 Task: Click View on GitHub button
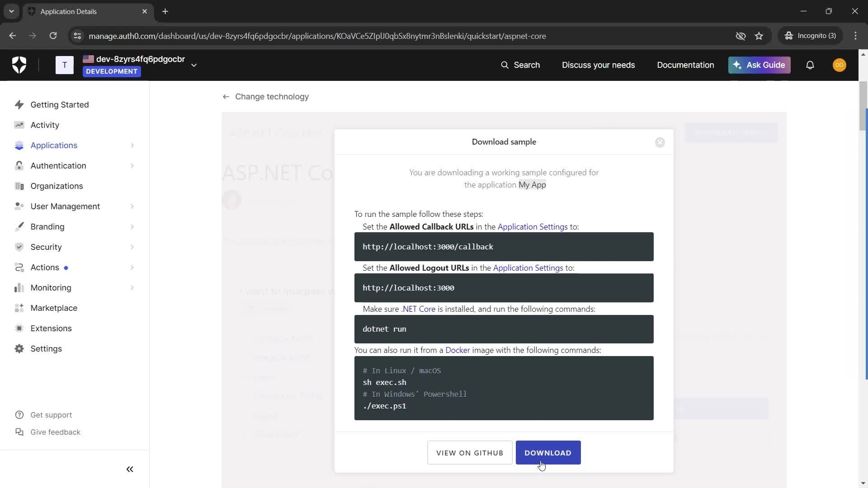(x=469, y=453)
